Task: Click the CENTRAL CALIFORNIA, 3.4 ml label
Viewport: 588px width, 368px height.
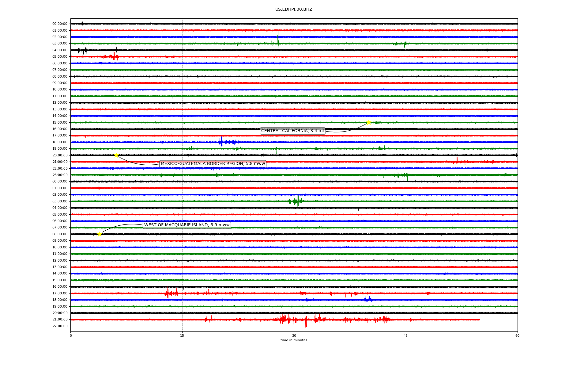Action: 292,131
